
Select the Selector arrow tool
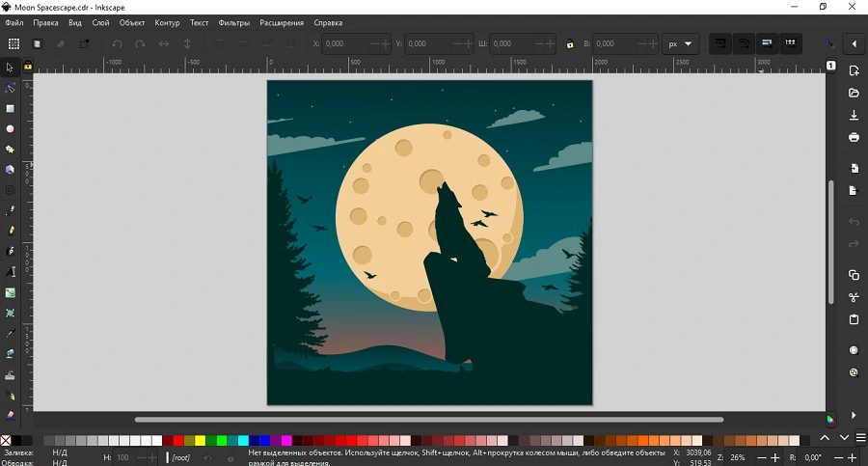(10, 68)
